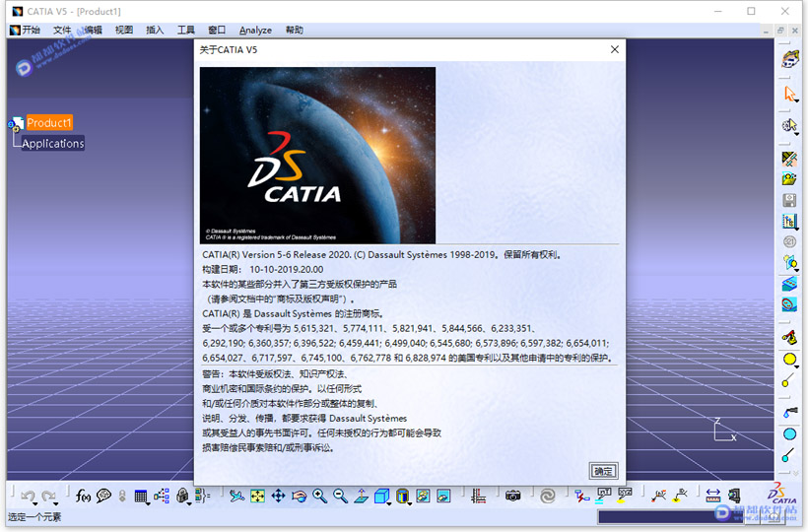Viewport: 808px width, 532px height.
Task: Expand the hidden right toolbar chevron
Action: tap(796, 473)
